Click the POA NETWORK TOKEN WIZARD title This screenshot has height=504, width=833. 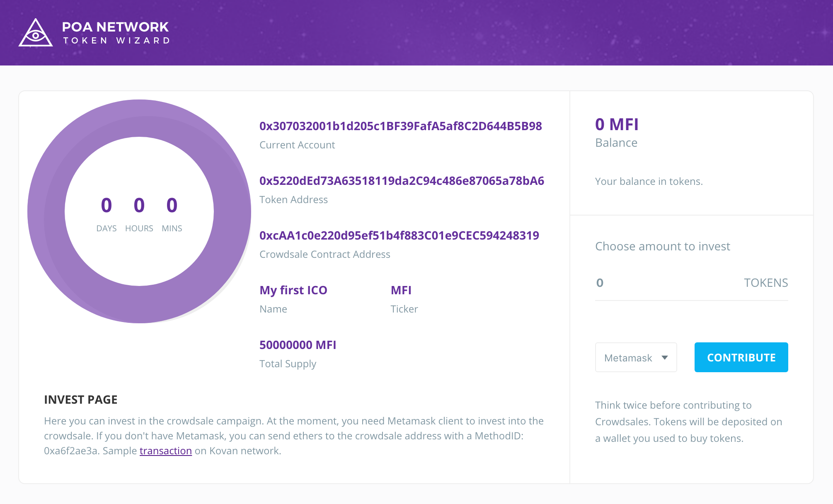(x=116, y=33)
